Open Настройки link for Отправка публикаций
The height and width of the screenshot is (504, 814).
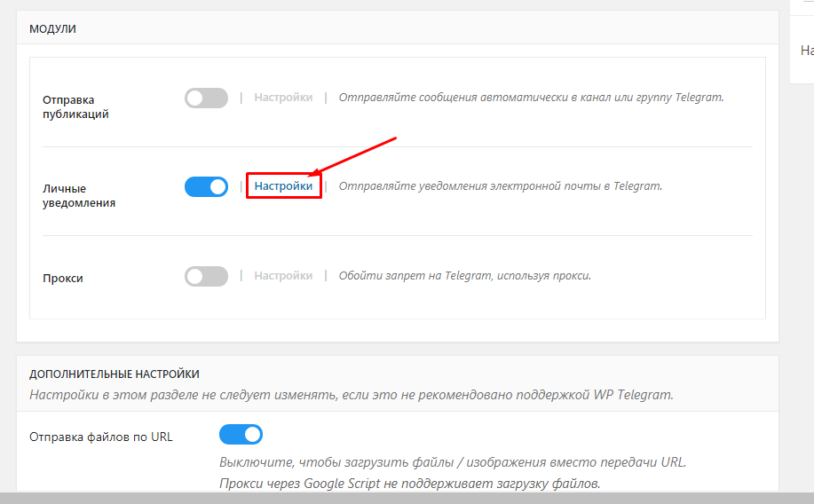click(283, 98)
